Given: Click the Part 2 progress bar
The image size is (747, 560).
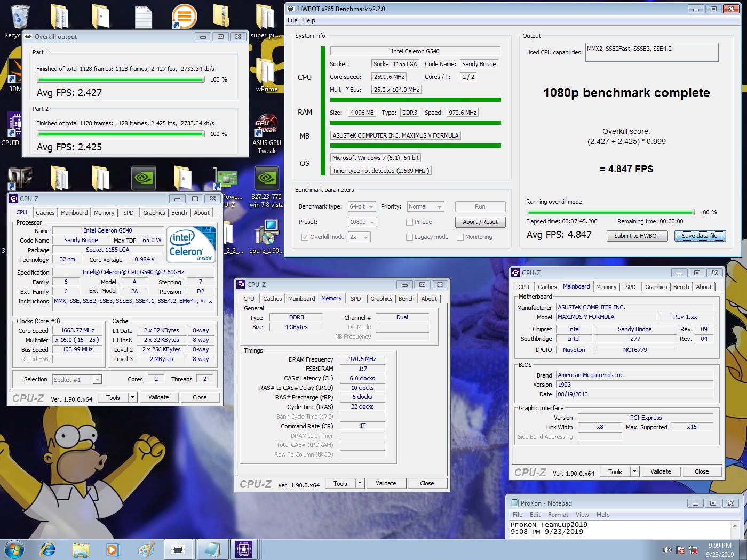Looking at the screenshot, I should click(x=121, y=134).
